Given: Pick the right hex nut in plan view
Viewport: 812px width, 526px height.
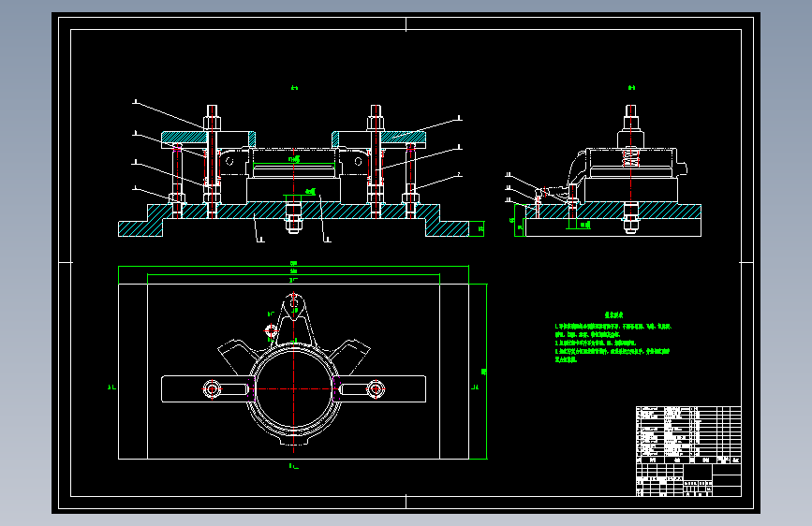Looking at the screenshot, I should pyautogui.click(x=376, y=388).
